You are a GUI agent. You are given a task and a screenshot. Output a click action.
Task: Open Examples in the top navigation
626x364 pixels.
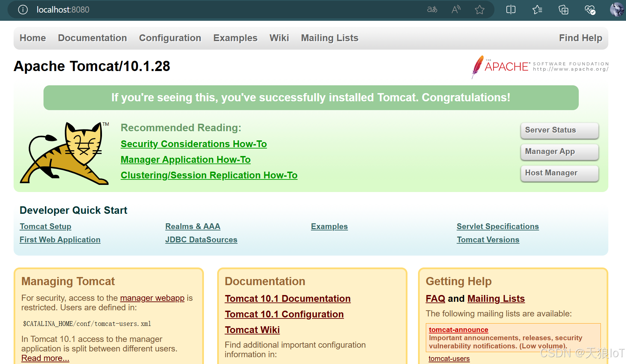coord(235,38)
